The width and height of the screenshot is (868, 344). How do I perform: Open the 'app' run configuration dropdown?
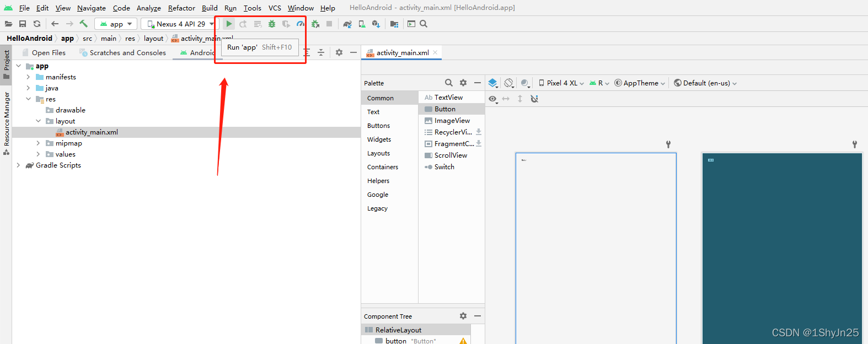[116, 24]
